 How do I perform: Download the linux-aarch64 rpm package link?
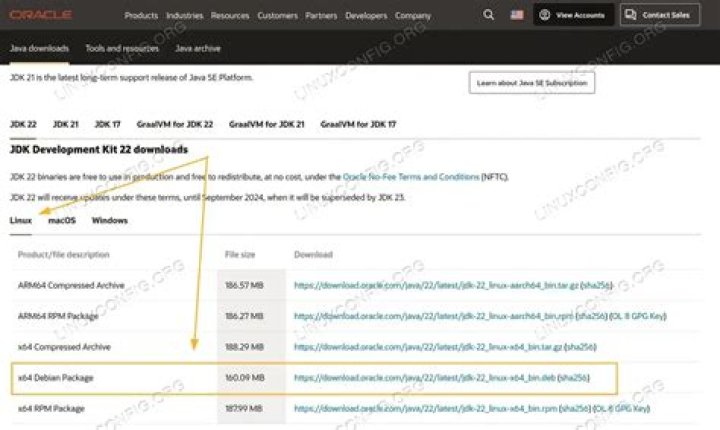pos(434,316)
